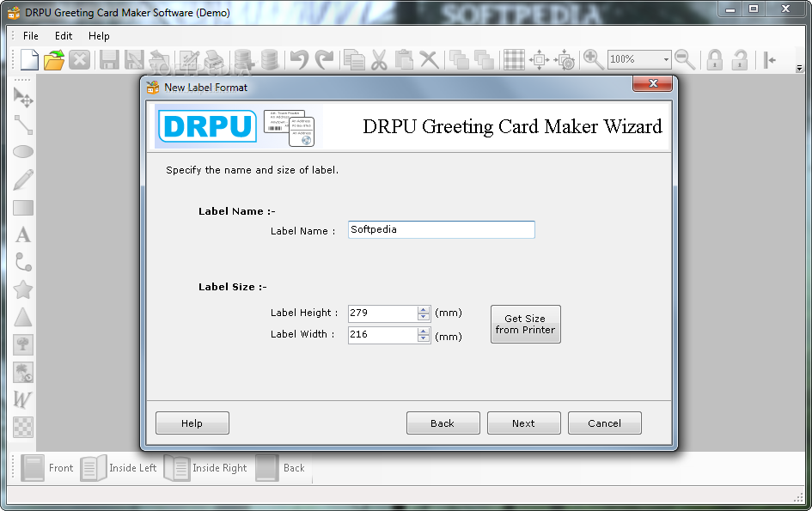Close the New Label Format dialog
This screenshot has height=511, width=812.
(x=652, y=83)
